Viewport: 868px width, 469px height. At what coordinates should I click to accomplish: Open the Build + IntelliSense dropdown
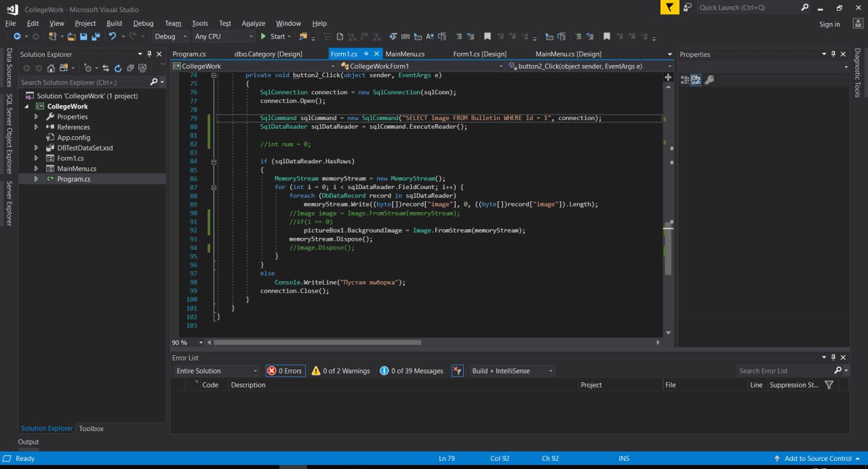pyautogui.click(x=512, y=371)
